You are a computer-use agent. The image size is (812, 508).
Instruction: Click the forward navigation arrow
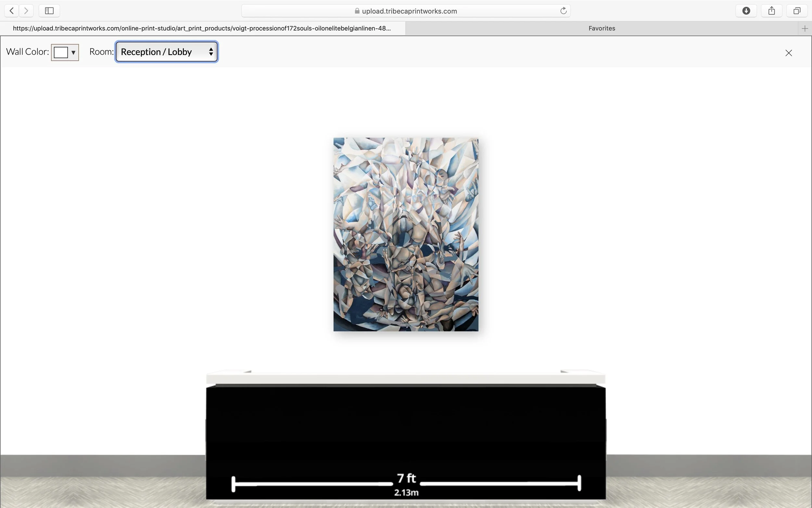pos(26,11)
